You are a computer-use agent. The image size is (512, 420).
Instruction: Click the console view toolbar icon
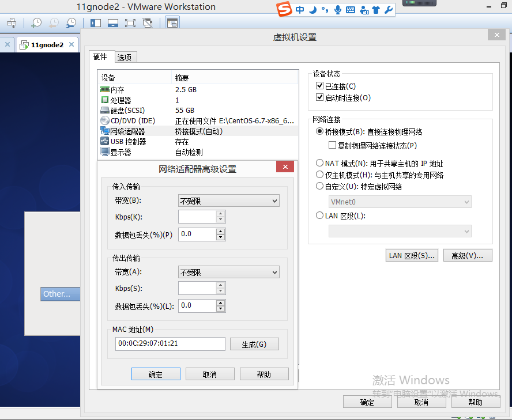[172, 23]
